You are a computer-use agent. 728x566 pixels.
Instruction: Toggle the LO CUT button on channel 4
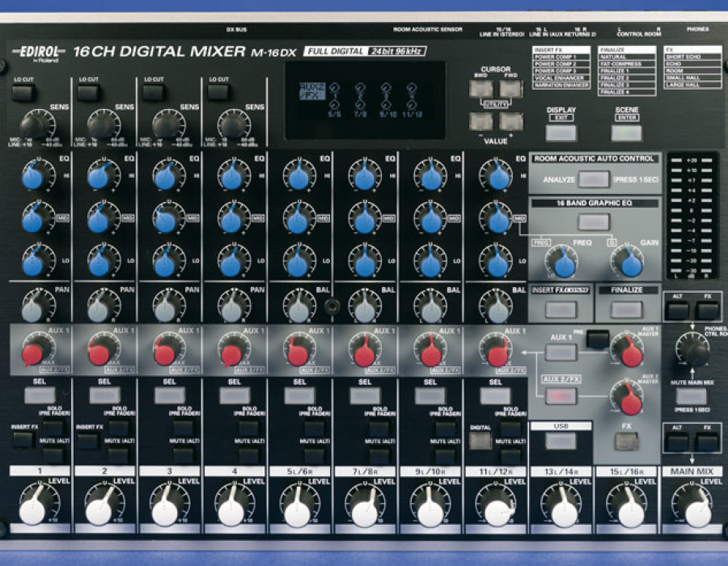click(218, 93)
